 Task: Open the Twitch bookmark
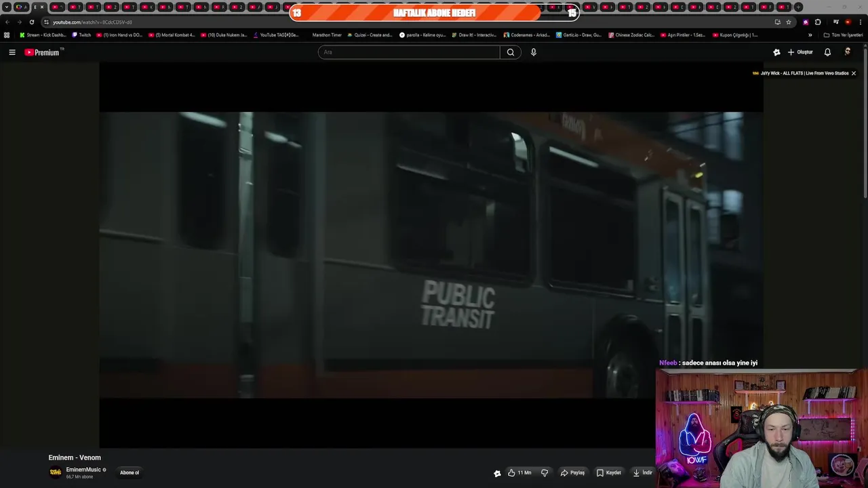coord(81,35)
